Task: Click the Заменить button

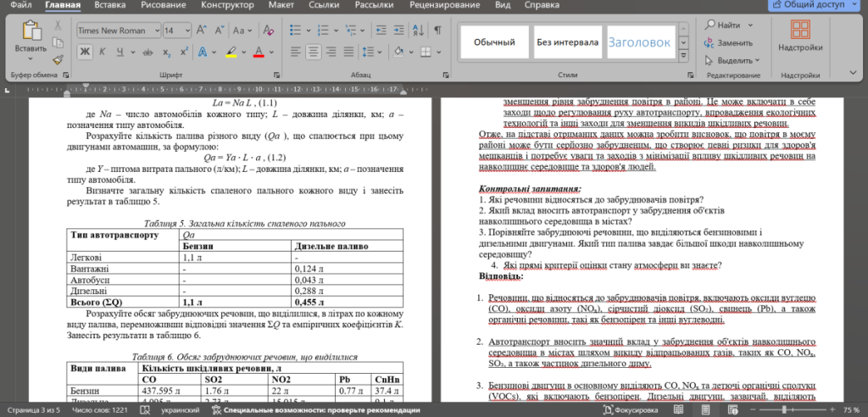Action: tap(727, 42)
